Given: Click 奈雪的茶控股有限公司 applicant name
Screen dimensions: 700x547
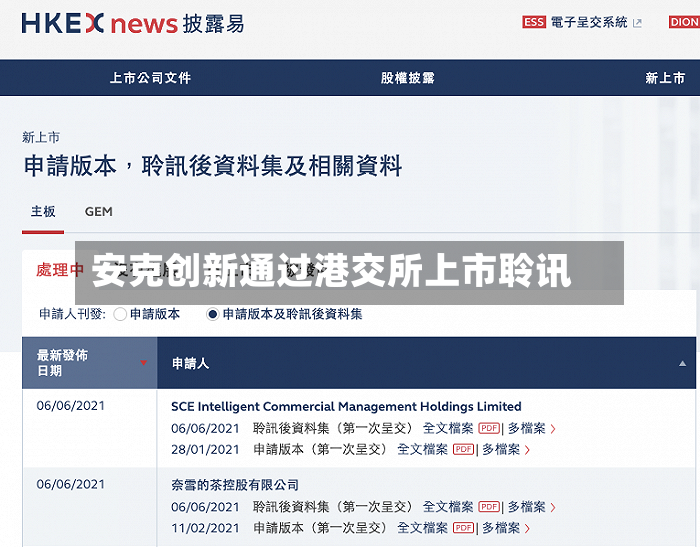Looking at the screenshot, I should pyautogui.click(x=235, y=484).
